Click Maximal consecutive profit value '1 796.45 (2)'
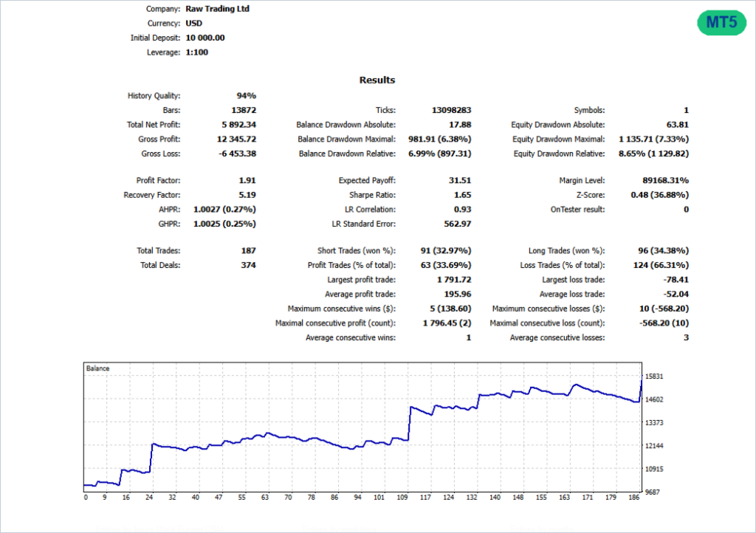Viewport: 756px width, 533px height. 447,323
